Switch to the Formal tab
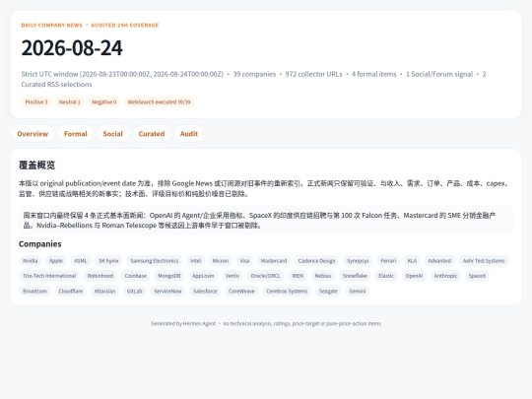This screenshot has height=399, width=532. click(76, 134)
